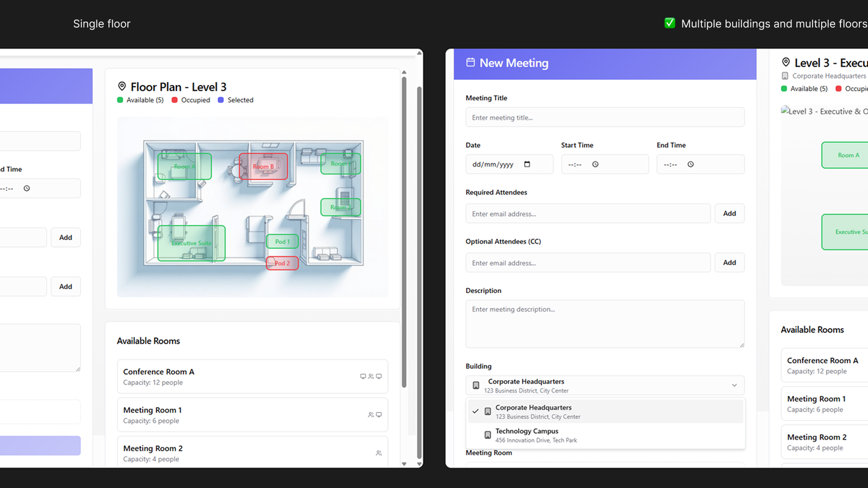Click the Date dd/mm/yyyy field
This screenshot has width=868, height=488.
point(509,164)
